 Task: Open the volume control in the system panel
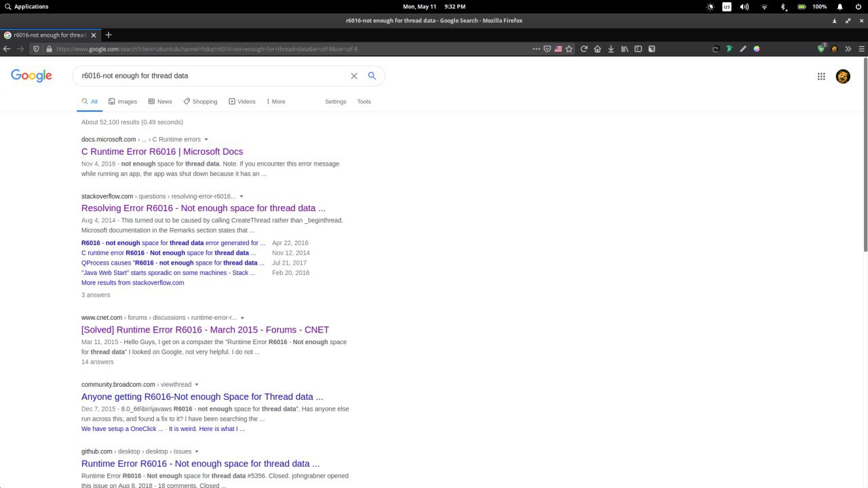745,6
